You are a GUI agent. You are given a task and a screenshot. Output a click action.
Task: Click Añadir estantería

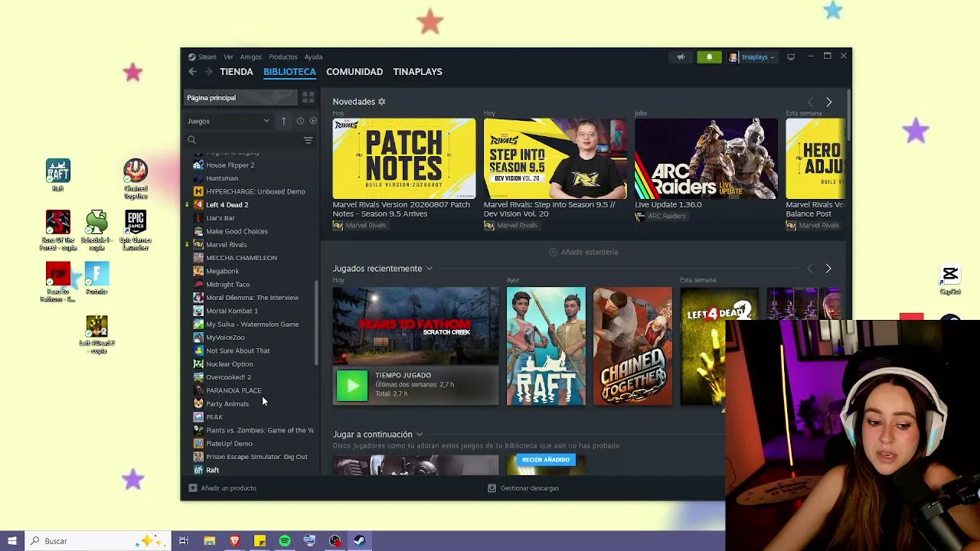pos(583,252)
